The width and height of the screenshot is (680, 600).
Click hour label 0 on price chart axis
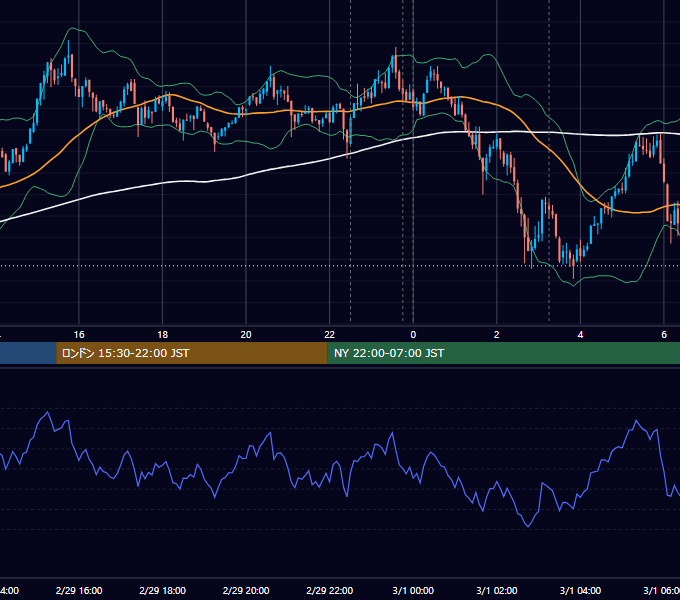413,335
